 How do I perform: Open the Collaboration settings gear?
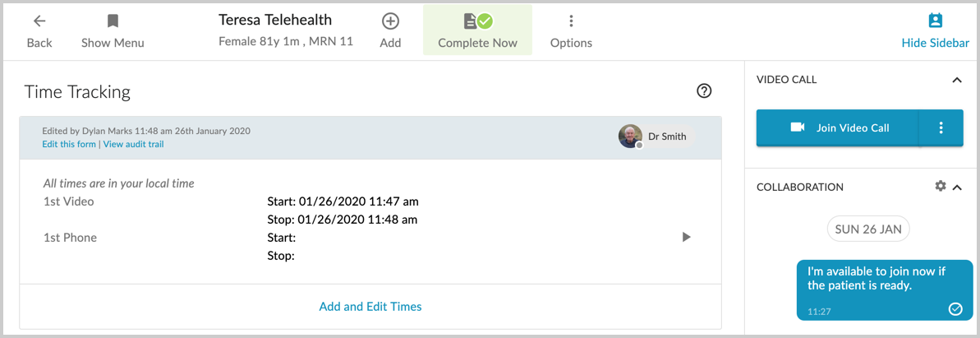pyautogui.click(x=940, y=186)
